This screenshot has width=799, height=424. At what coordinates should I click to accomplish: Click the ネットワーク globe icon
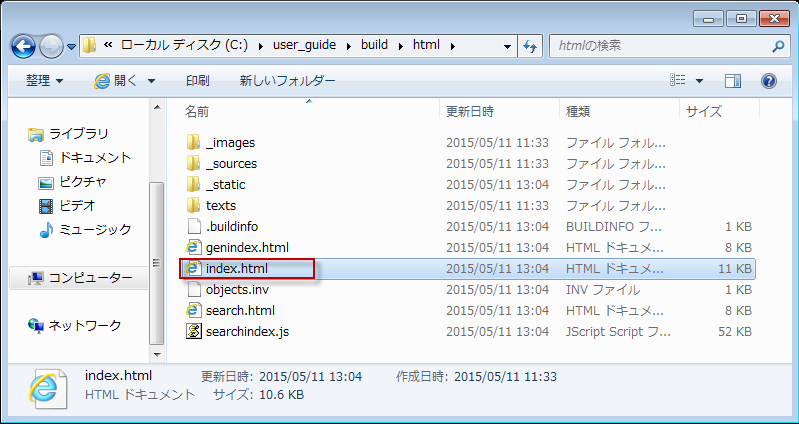[x=36, y=326]
